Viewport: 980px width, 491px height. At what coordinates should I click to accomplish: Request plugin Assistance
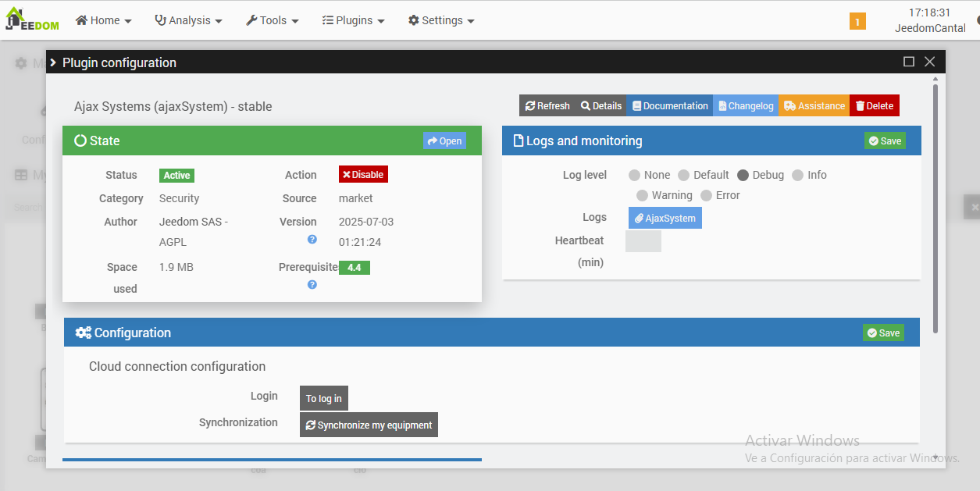pos(814,105)
